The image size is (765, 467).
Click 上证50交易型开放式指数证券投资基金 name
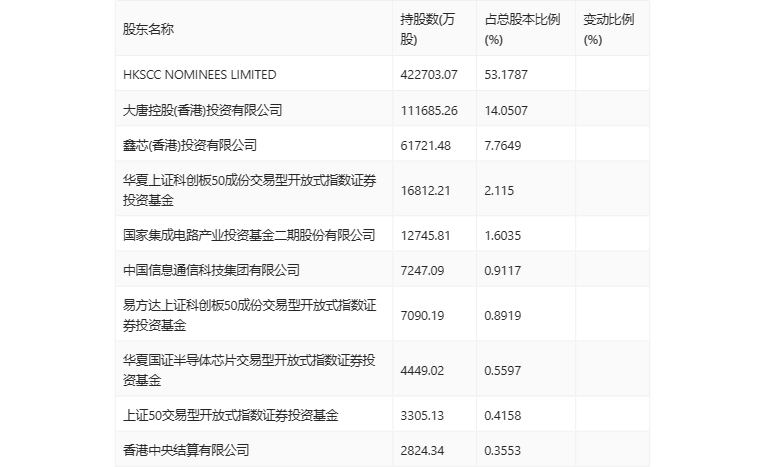coord(230,415)
